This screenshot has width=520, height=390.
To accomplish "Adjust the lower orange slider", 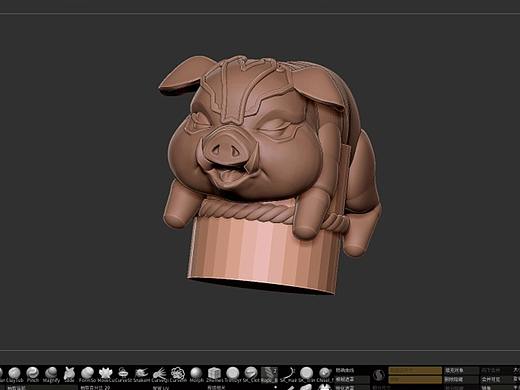I will [415, 379].
